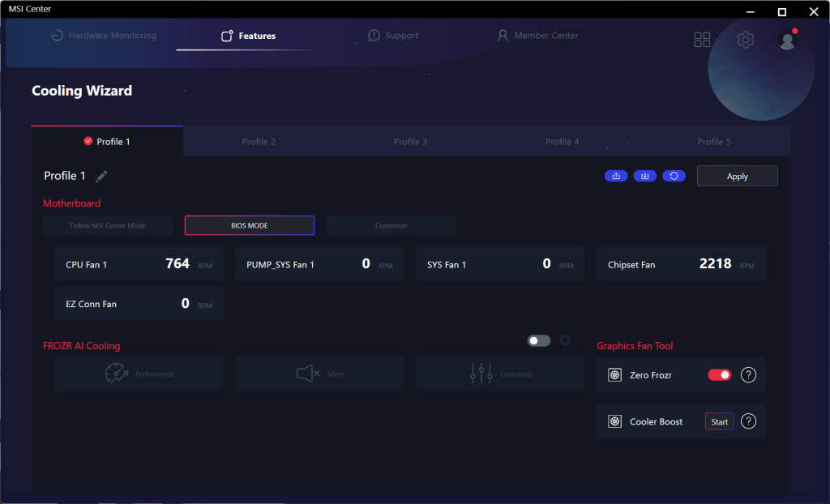830x504 pixels.
Task: Select the Profile 4 tab
Action: (562, 142)
